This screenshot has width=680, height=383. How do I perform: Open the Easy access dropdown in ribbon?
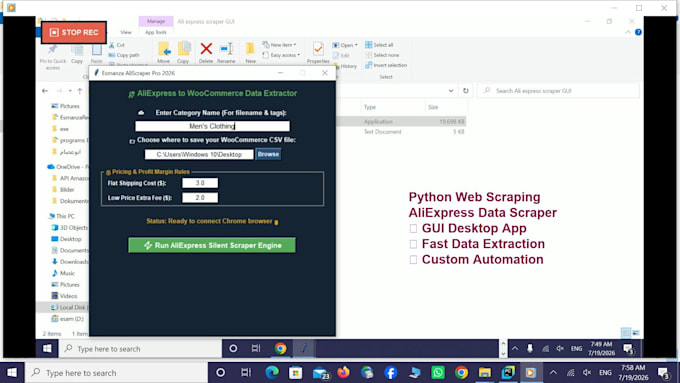coord(281,55)
